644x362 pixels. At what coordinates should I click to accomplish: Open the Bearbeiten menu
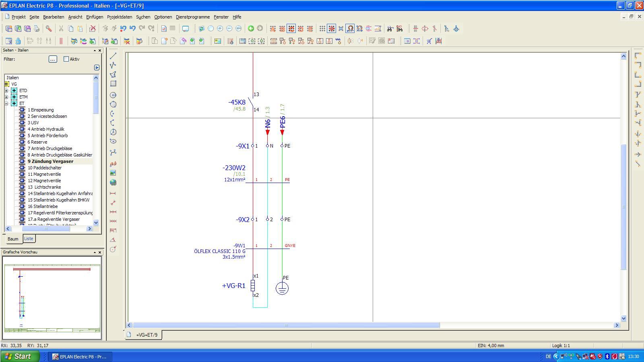click(54, 17)
